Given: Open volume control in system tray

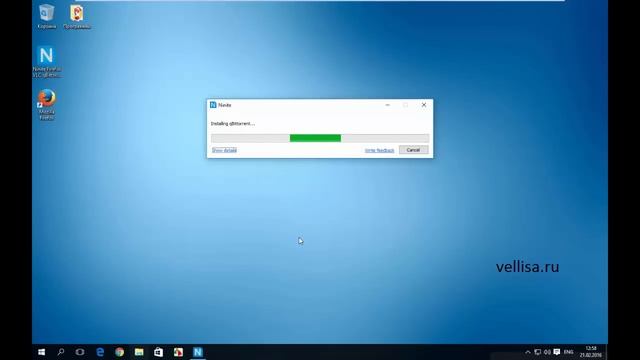Looking at the screenshot, I should (547, 352).
